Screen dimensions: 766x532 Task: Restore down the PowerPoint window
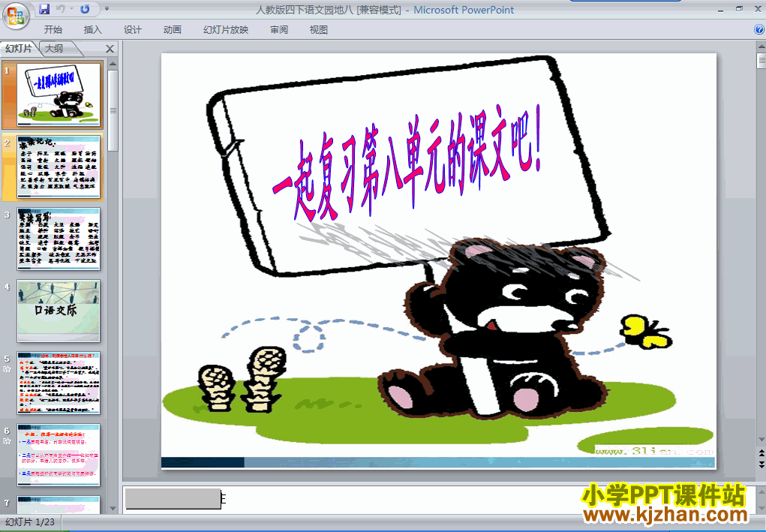pos(739,9)
